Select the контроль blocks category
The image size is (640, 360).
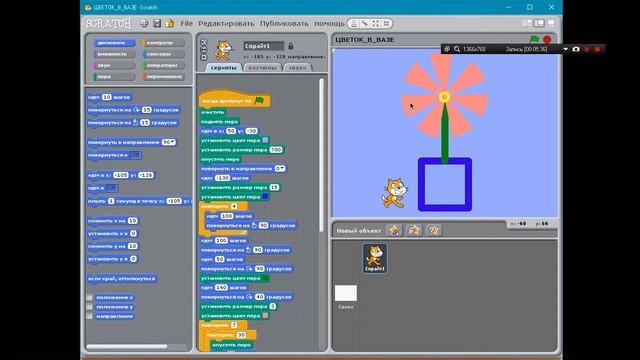[x=163, y=43]
